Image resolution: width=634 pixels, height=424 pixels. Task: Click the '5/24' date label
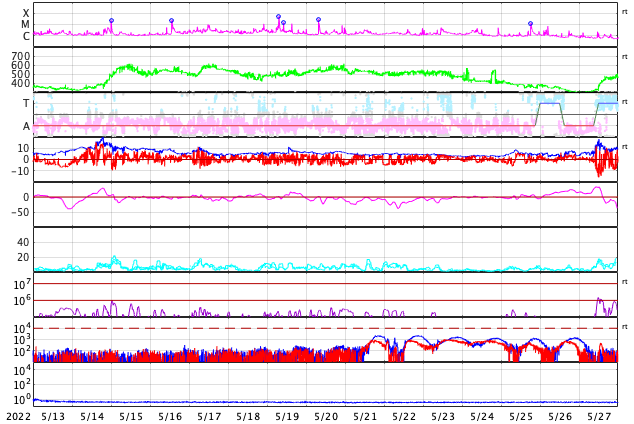coord(482,416)
